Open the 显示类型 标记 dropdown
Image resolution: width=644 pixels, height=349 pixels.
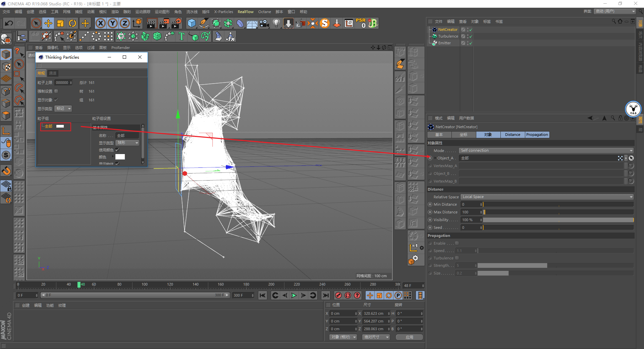[63, 108]
